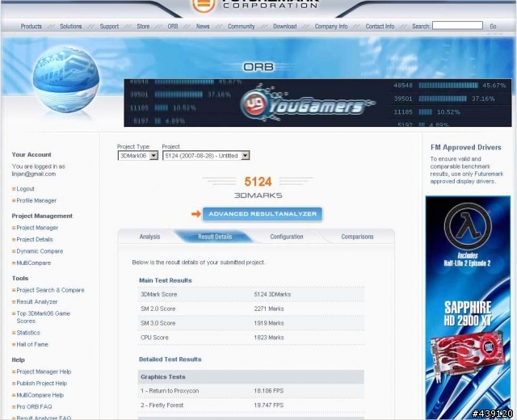Image resolution: width=517 pixels, height=420 pixels.
Task: Click the 1919 Marks value
Action: (269, 323)
